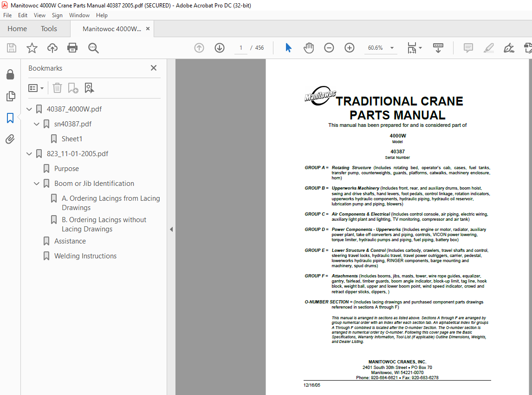Open the Edit menu
Image resolution: width=532 pixels, height=395 pixels.
click(23, 15)
